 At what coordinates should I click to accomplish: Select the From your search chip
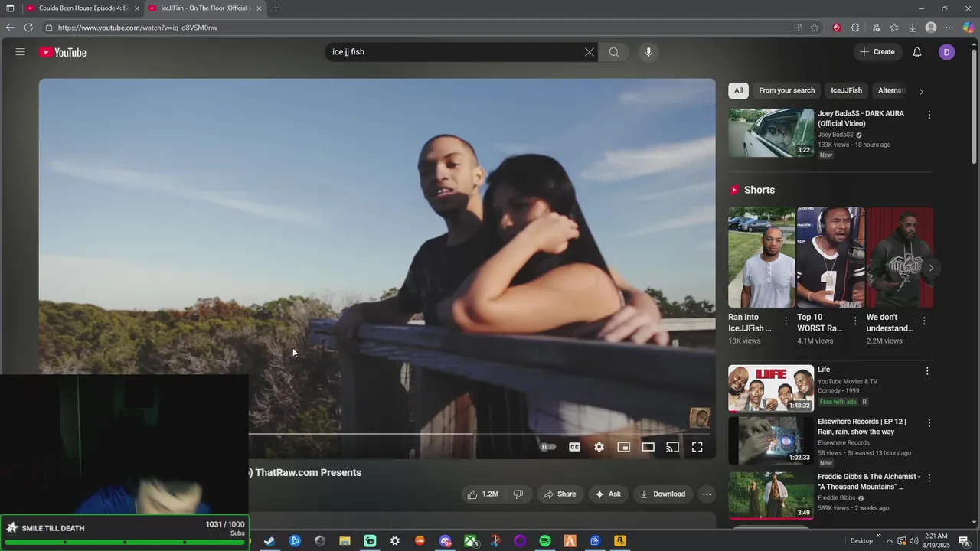pyautogui.click(x=786, y=90)
